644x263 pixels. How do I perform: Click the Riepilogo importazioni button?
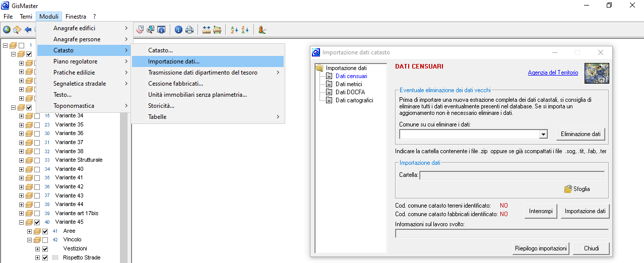(541, 248)
